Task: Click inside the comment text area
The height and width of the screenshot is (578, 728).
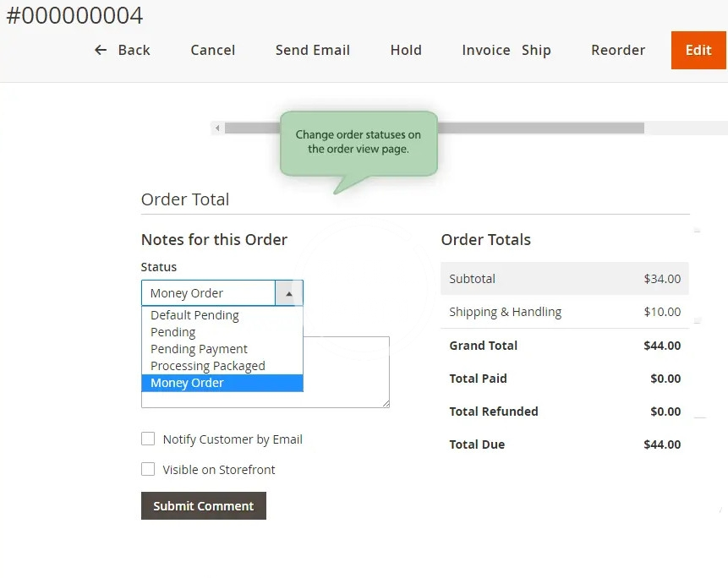Action: (347, 372)
